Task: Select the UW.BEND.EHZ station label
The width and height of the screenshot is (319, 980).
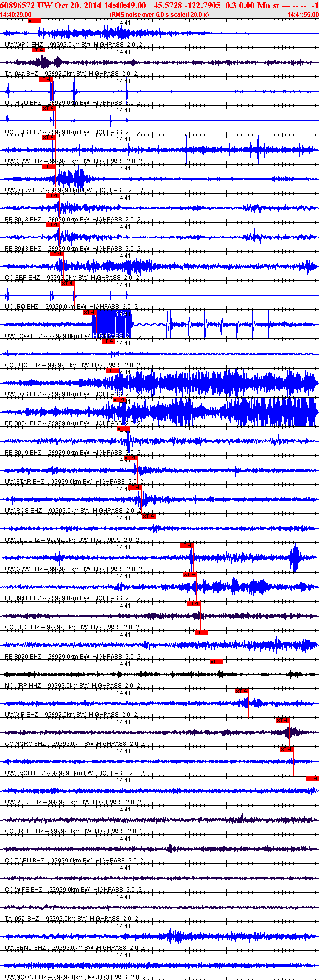Action: pyautogui.click(x=25, y=948)
